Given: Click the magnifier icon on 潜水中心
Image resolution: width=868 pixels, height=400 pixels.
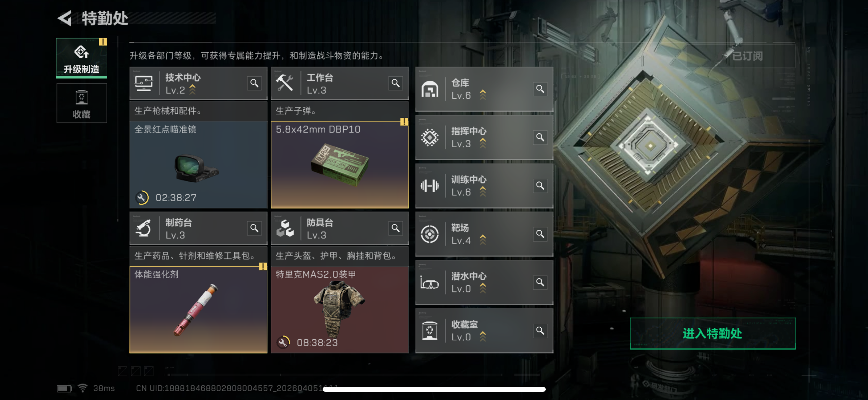Looking at the screenshot, I should [x=540, y=282].
